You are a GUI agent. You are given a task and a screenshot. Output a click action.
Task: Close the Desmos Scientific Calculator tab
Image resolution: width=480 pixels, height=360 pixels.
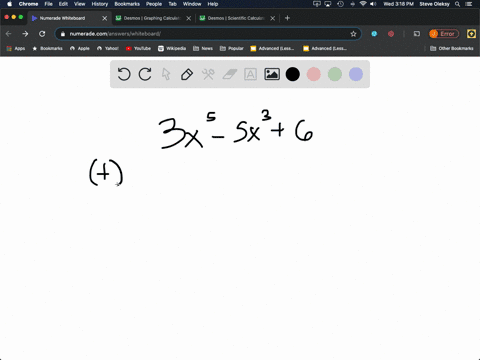[x=273, y=18]
